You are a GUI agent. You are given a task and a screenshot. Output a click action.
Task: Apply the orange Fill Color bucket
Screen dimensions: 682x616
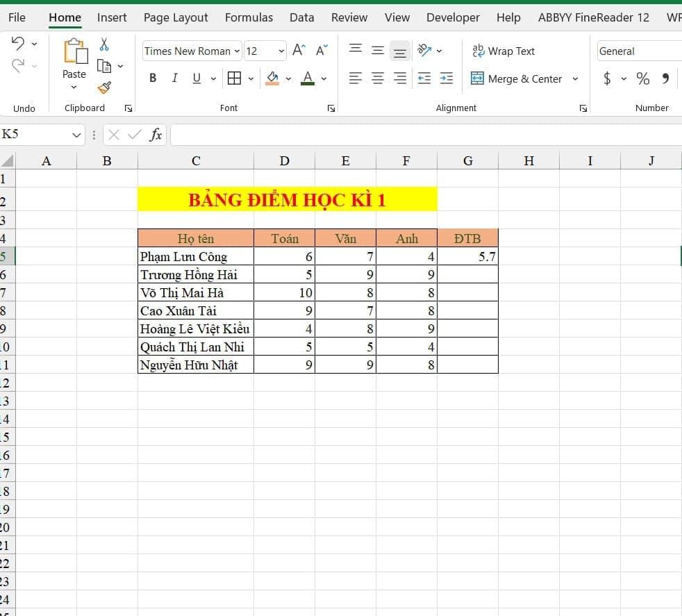[x=272, y=78]
